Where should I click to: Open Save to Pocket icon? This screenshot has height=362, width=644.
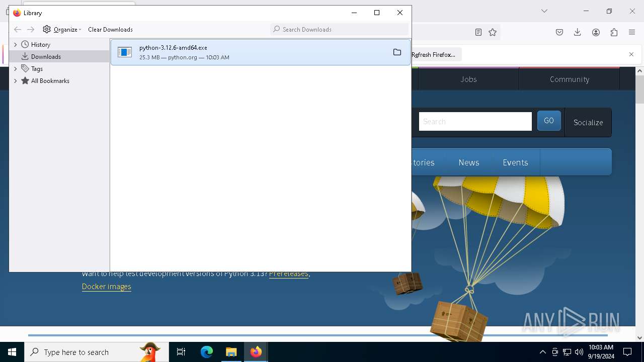[x=559, y=32]
